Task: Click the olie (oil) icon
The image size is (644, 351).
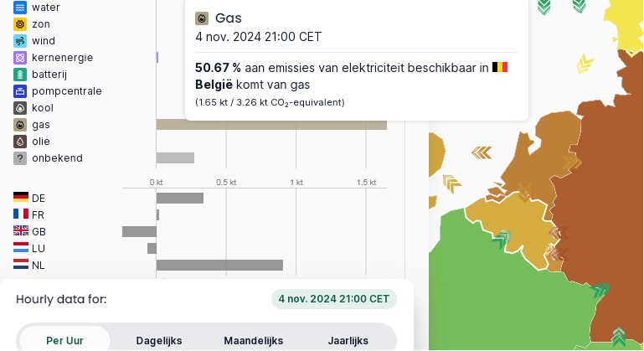Action: [20, 142]
